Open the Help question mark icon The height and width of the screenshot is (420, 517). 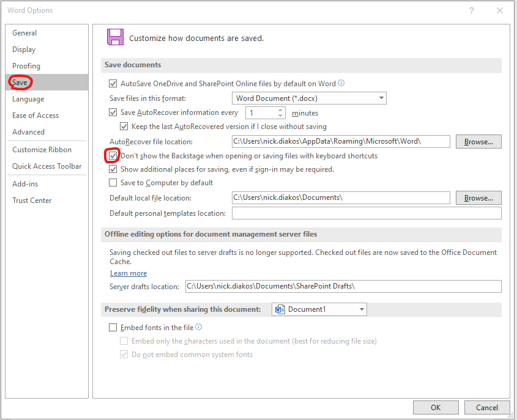pos(471,10)
